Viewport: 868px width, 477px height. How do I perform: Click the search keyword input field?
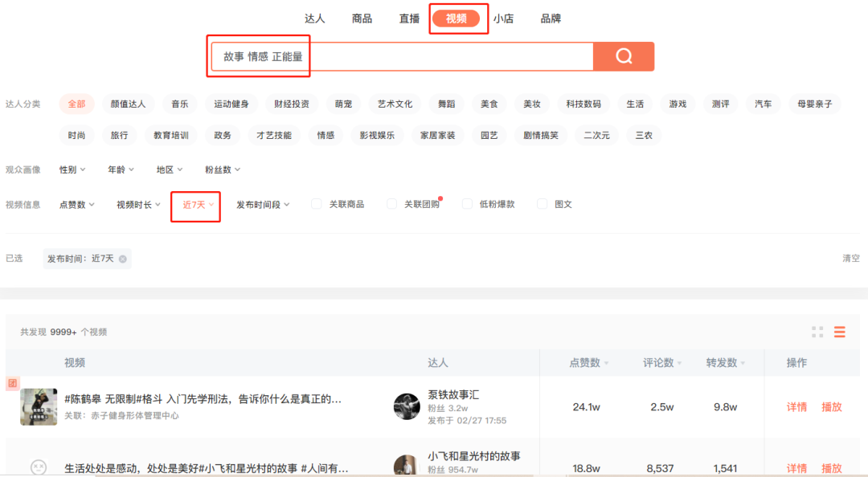[x=403, y=56]
